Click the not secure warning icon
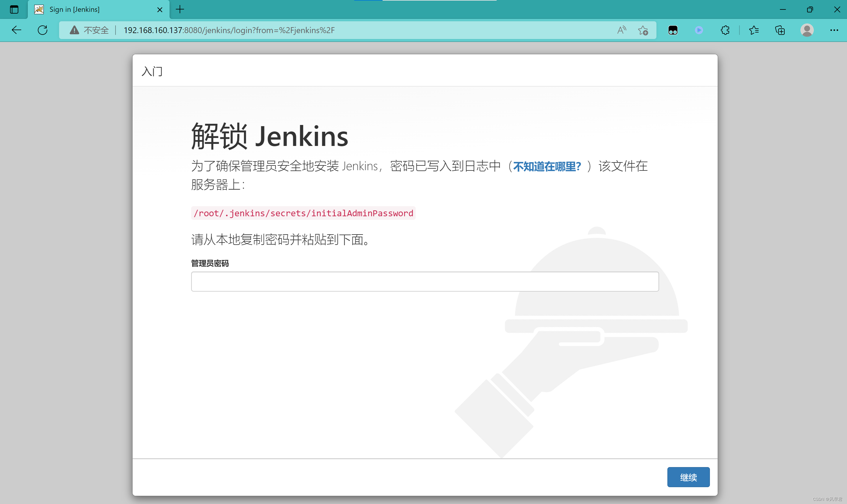 click(x=74, y=30)
